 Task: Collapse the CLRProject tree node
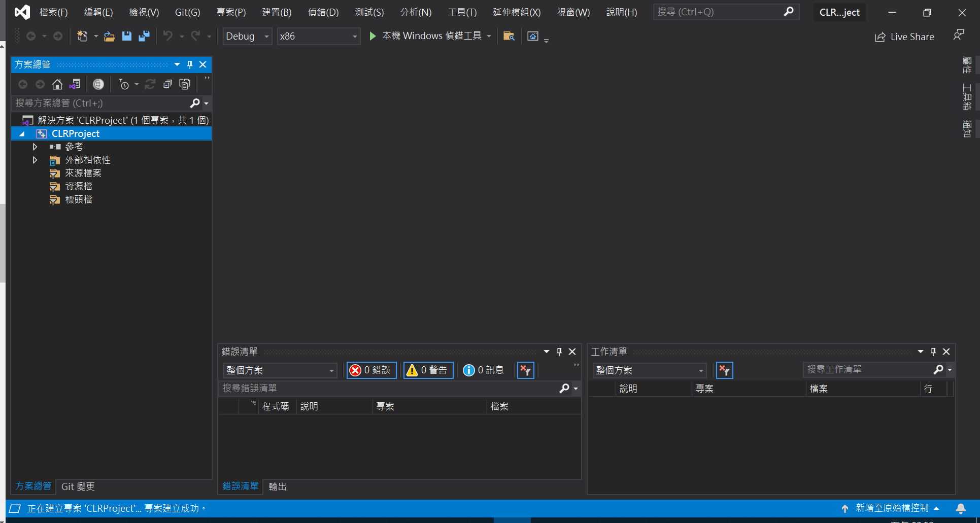coord(22,134)
